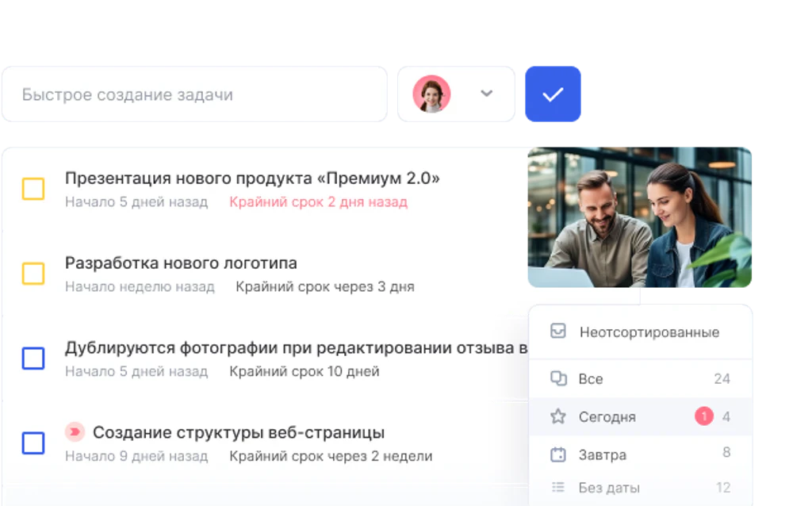
Task: Open task Создание структуры веб-страницы
Action: 238,432
